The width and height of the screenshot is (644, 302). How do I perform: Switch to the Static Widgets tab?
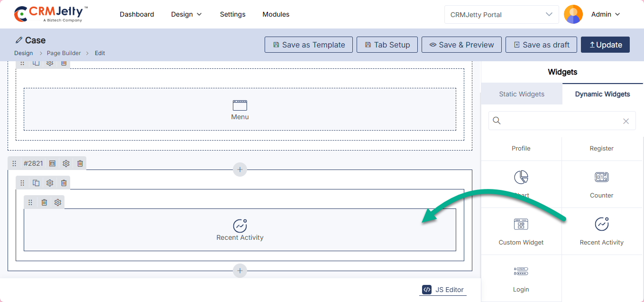(x=522, y=94)
